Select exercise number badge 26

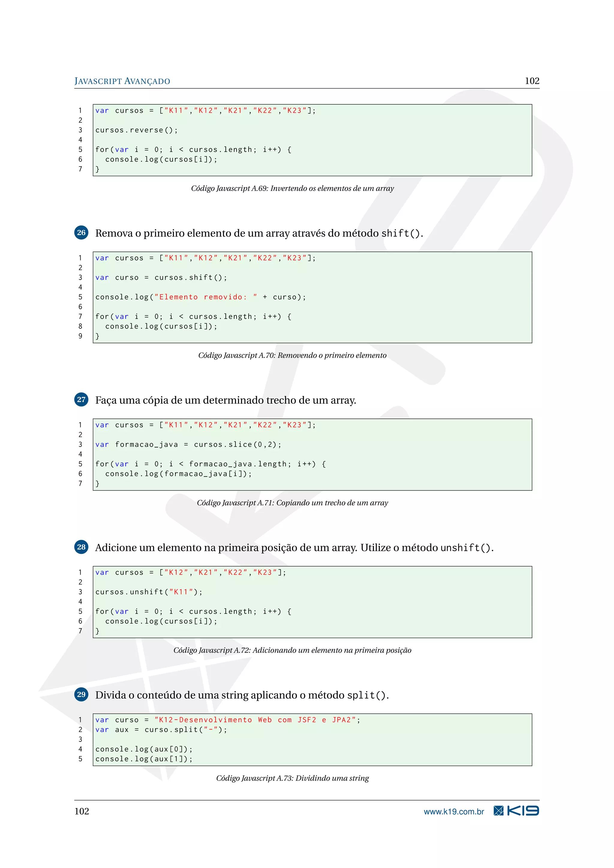click(81, 233)
